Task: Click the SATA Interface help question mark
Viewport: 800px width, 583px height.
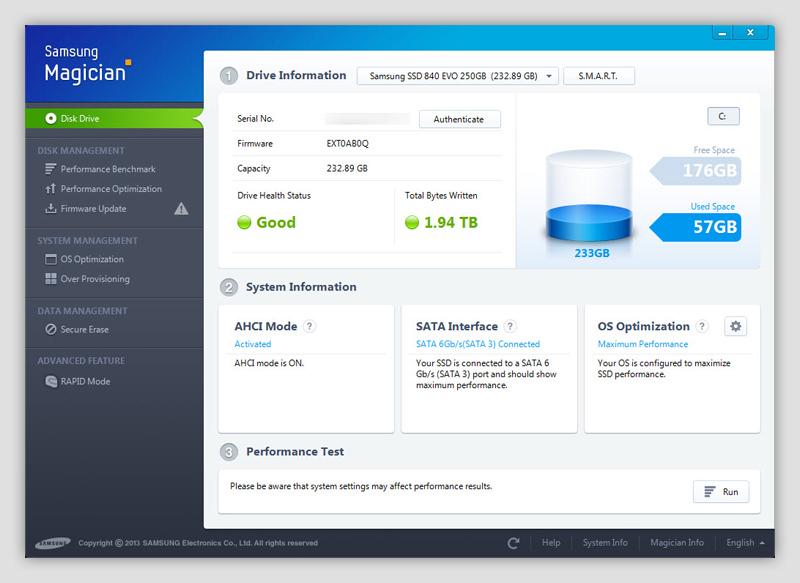Action: tap(510, 326)
